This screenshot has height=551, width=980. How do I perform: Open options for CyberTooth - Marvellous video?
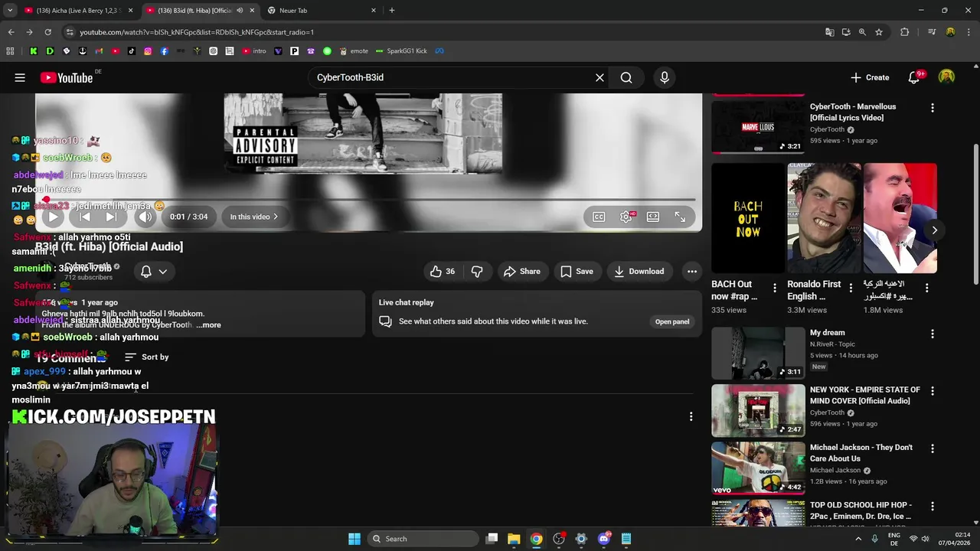tap(932, 108)
